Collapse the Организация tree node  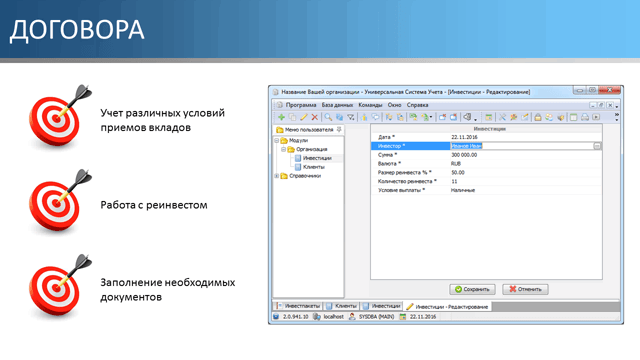[284, 149]
